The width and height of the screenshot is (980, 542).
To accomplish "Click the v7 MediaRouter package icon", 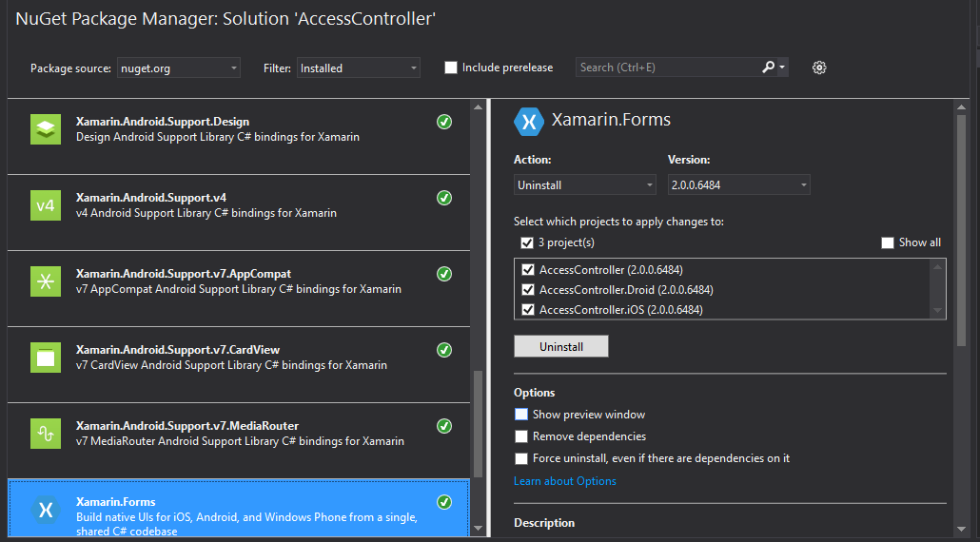I will 46,434.
